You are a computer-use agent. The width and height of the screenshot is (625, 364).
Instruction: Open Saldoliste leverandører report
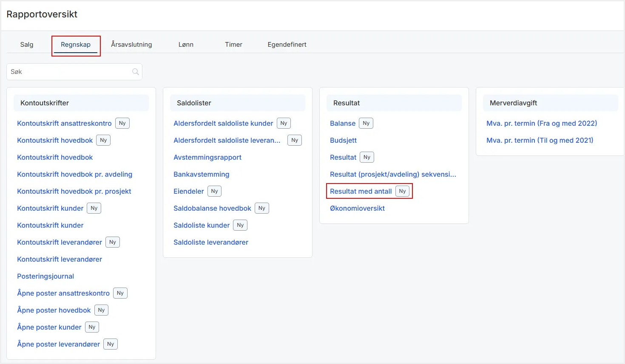point(210,243)
